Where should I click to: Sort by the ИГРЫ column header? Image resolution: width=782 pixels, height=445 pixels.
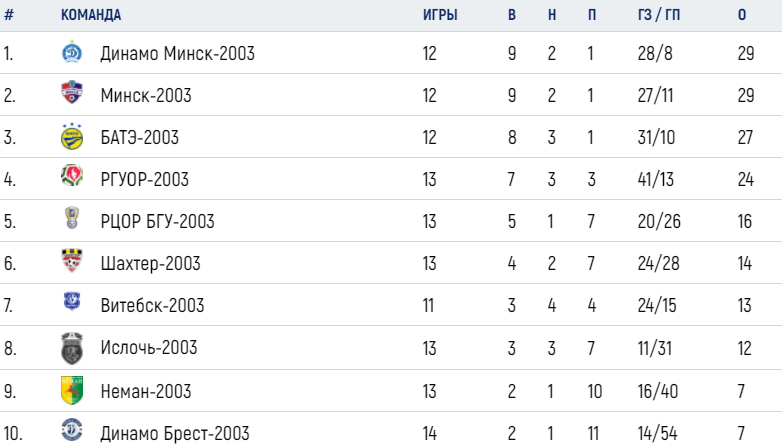[440, 15]
